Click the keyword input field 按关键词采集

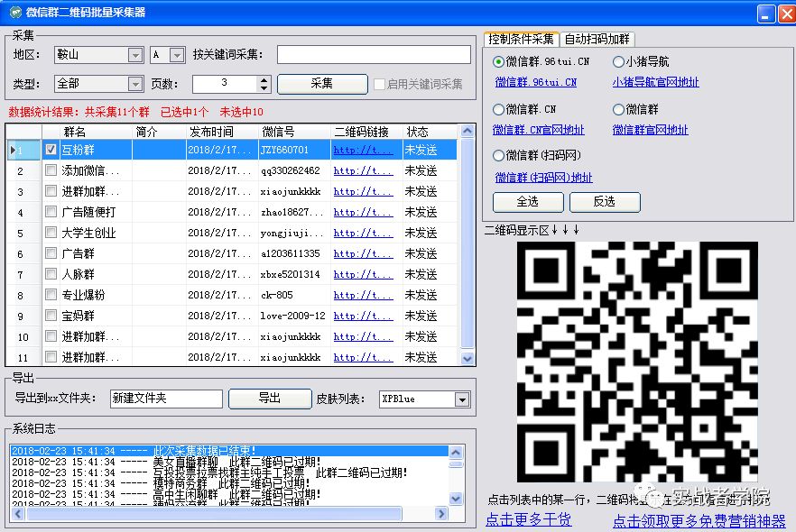click(375, 55)
